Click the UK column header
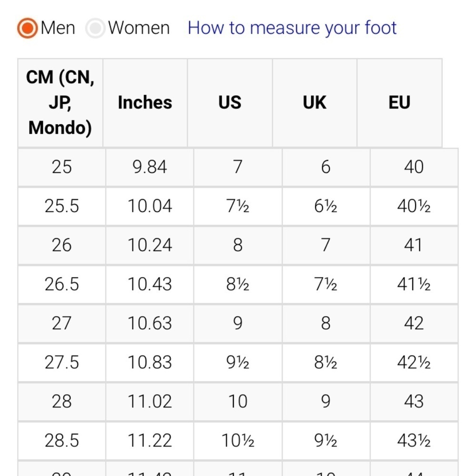Screen dimensions: 476x476 [315, 103]
